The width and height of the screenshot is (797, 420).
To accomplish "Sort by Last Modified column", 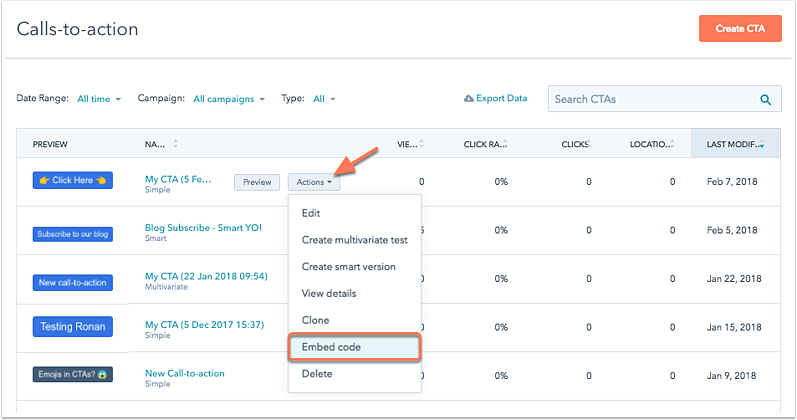I will pos(735,144).
